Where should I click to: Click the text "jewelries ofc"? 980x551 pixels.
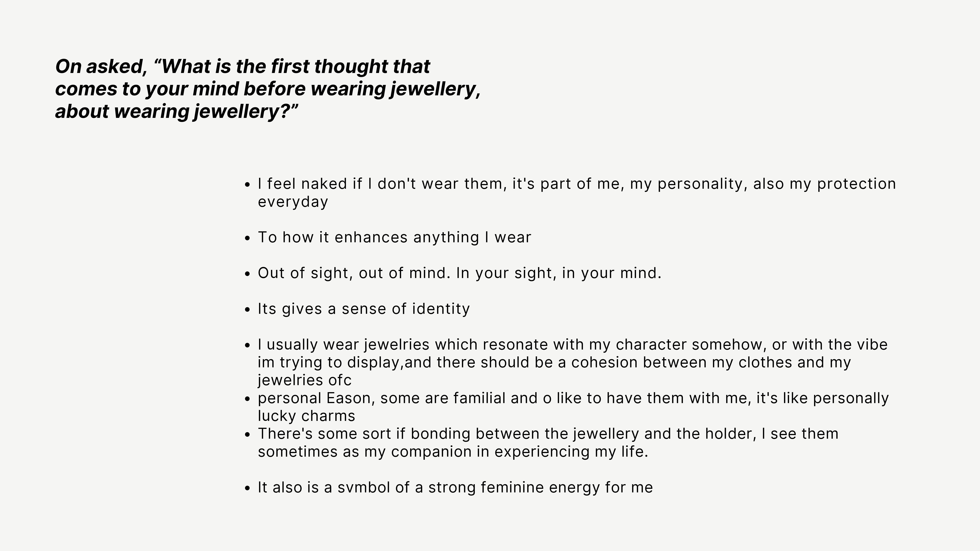coord(304,380)
